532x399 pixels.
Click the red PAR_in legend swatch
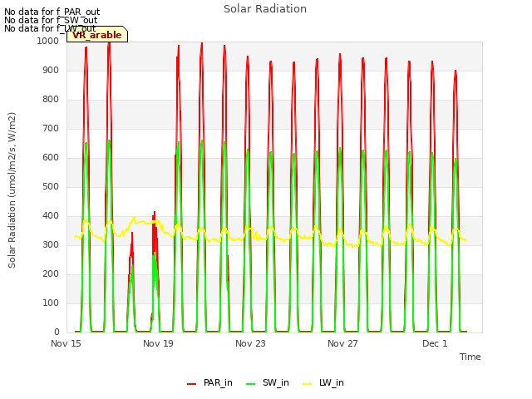(x=192, y=384)
